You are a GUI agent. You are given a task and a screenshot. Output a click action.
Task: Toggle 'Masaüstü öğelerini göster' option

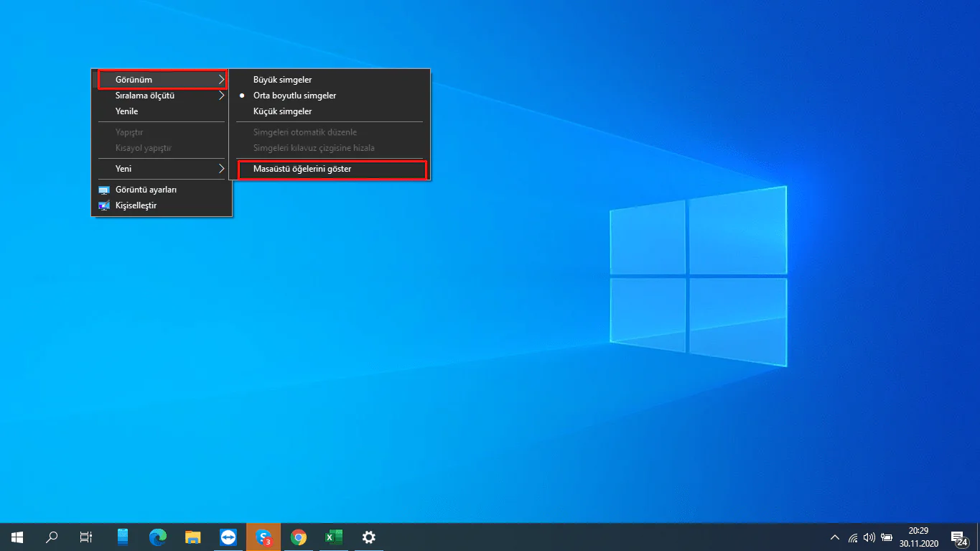[x=302, y=170]
